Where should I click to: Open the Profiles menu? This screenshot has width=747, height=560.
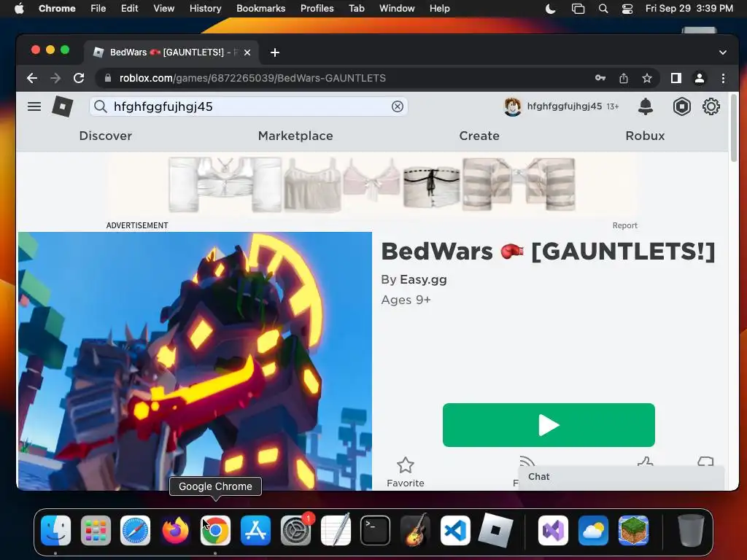(x=317, y=8)
